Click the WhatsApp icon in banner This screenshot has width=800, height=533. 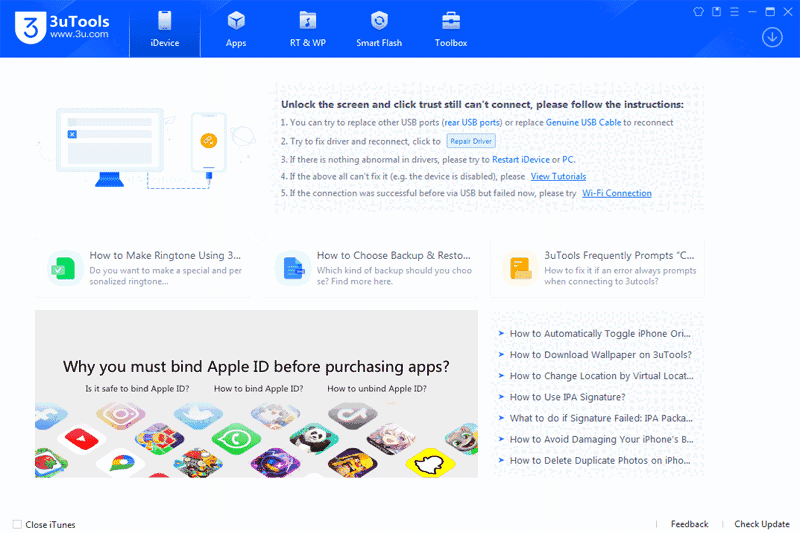(236, 439)
